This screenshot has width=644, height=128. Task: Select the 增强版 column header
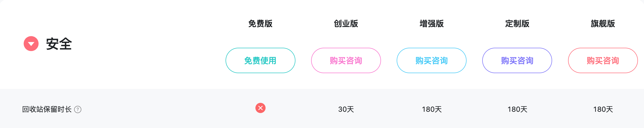432,24
